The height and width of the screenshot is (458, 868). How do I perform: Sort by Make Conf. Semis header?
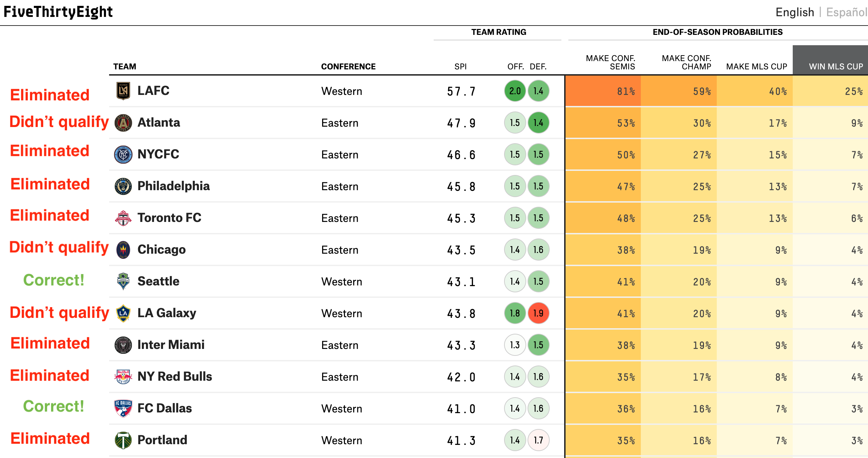click(x=610, y=62)
